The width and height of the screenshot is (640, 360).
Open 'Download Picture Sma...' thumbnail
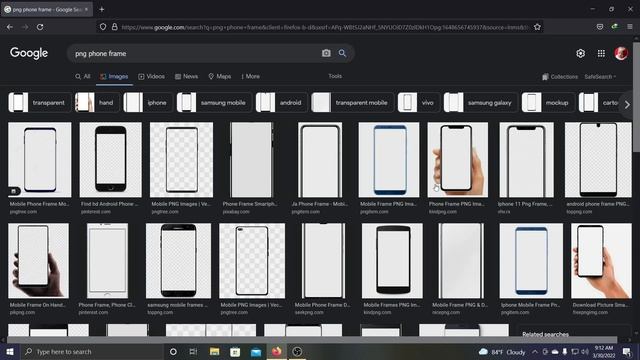click(x=601, y=261)
